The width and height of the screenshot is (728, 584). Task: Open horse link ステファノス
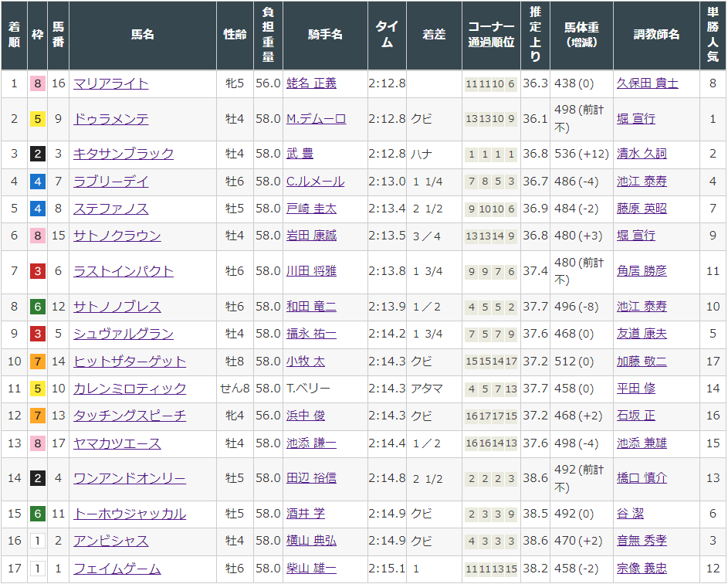pos(111,209)
